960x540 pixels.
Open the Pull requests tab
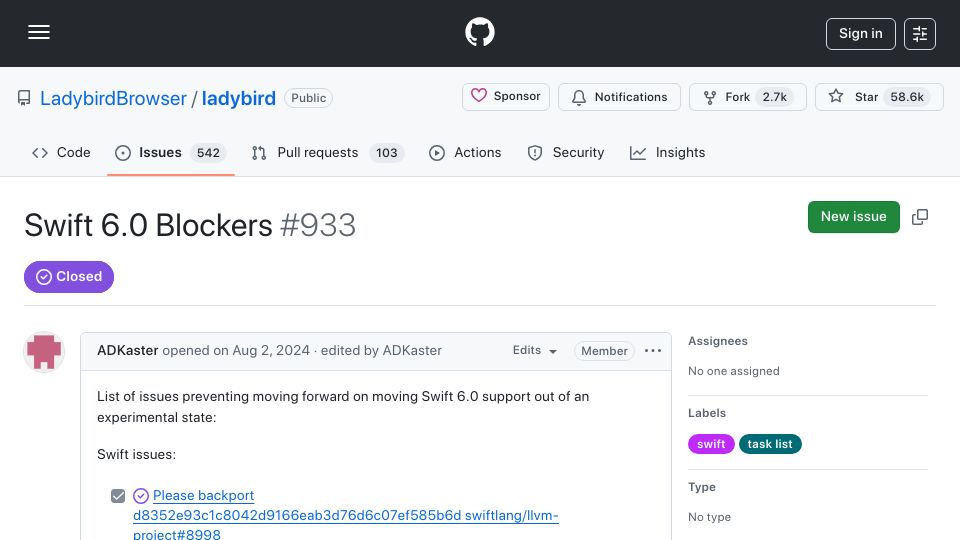click(x=328, y=152)
